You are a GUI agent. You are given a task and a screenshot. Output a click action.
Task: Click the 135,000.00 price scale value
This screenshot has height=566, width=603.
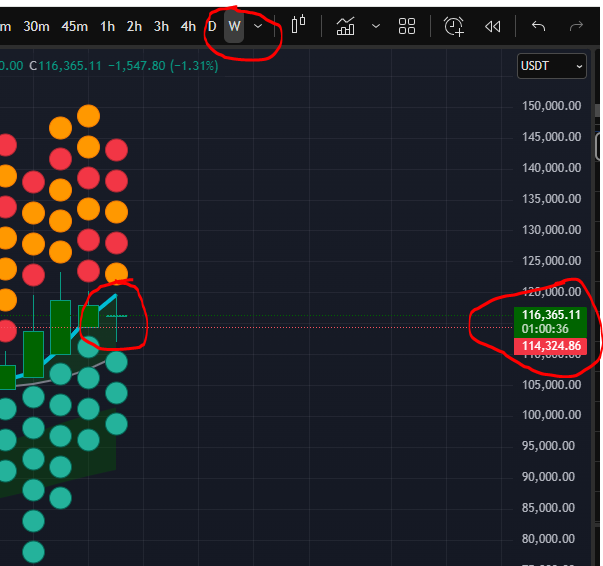coord(551,199)
